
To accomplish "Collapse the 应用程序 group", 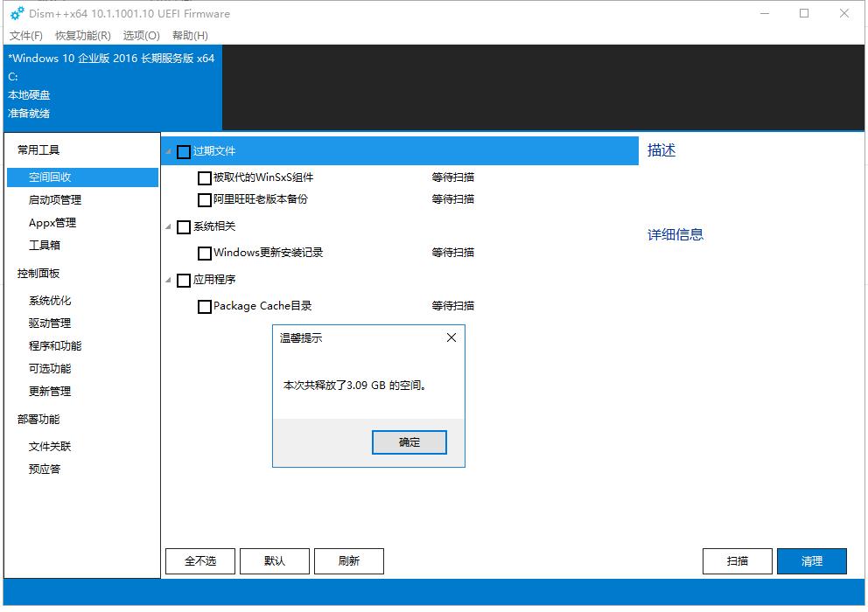I will (x=167, y=280).
